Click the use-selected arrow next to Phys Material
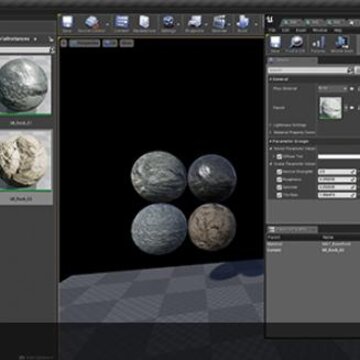 352,89
